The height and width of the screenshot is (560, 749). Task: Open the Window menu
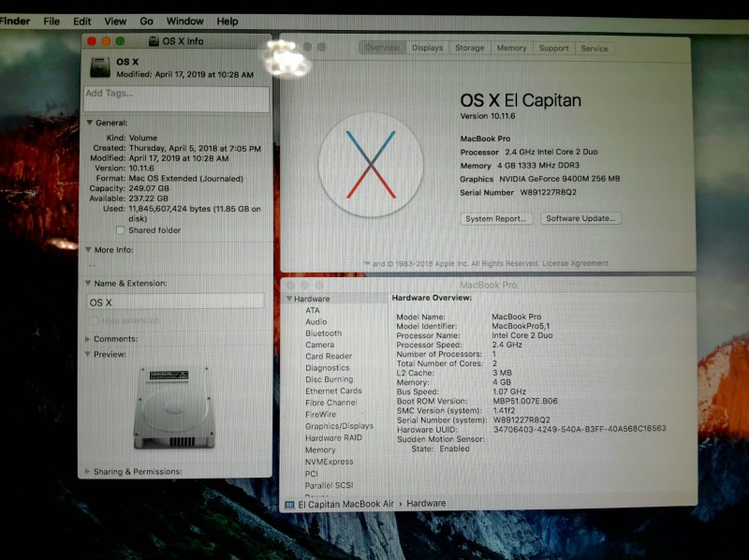[x=184, y=22]
